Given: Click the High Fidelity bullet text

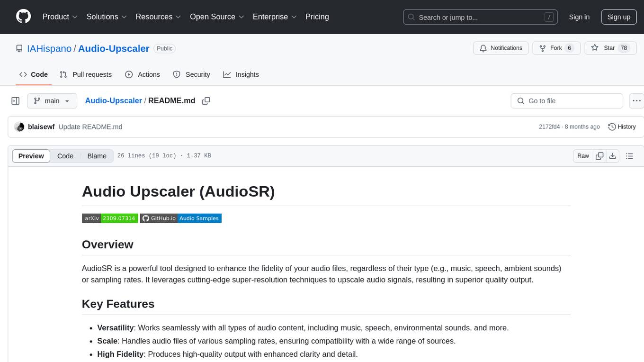Looking at the screenshot, I should [x=227, y=354].
